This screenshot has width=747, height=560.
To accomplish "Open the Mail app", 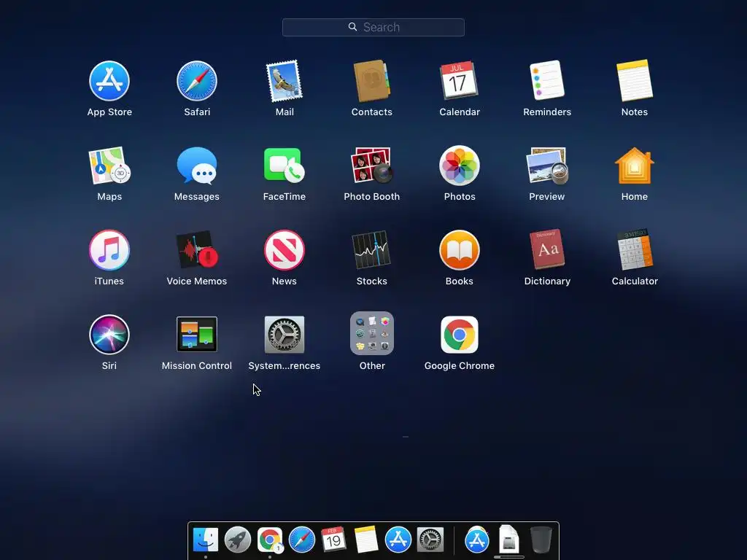I will coord(285,81).
